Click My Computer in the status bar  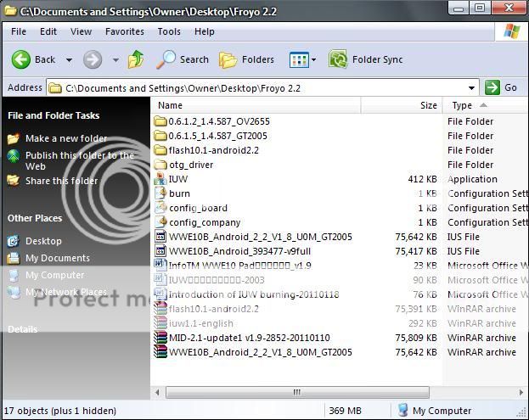click(x=435, y=411)
